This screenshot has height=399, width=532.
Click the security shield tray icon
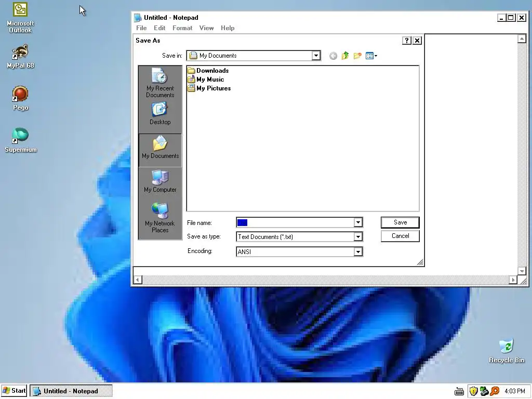pos(473,391)
